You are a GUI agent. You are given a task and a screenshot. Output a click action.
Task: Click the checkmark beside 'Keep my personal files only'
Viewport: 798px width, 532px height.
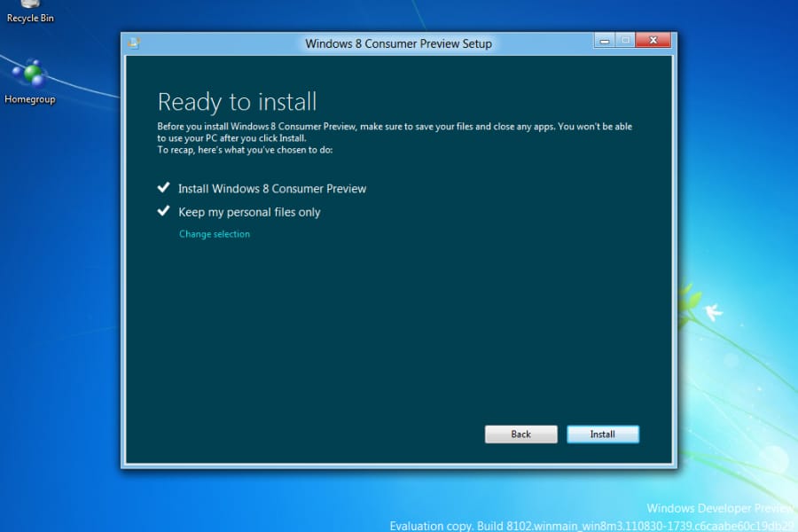[x=163, y=210]
